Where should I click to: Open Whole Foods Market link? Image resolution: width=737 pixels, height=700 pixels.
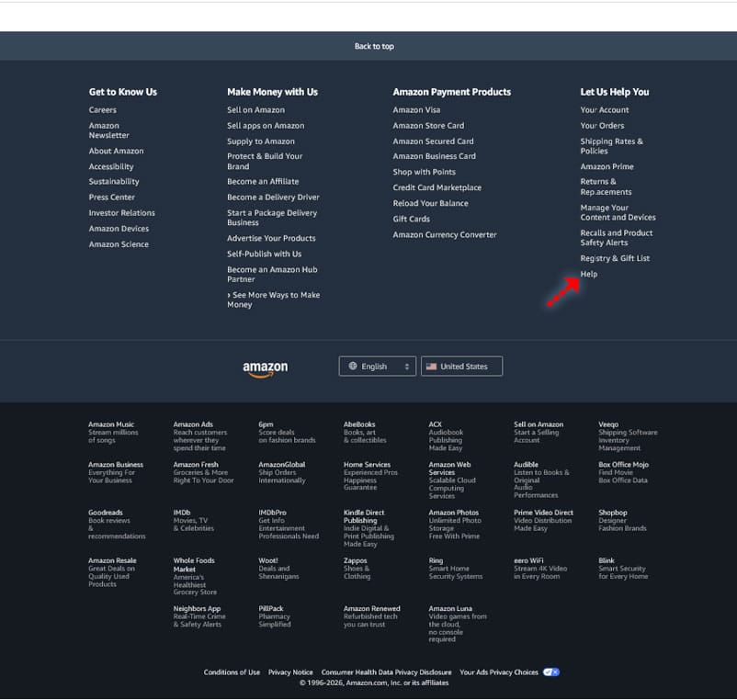click(195, 576)
